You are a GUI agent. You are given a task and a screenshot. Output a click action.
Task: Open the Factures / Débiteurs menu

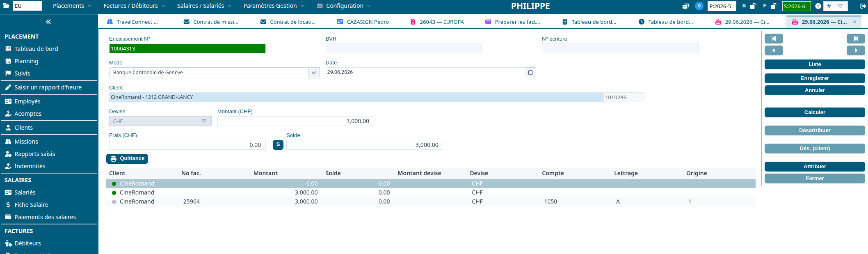tap(134, 6)
